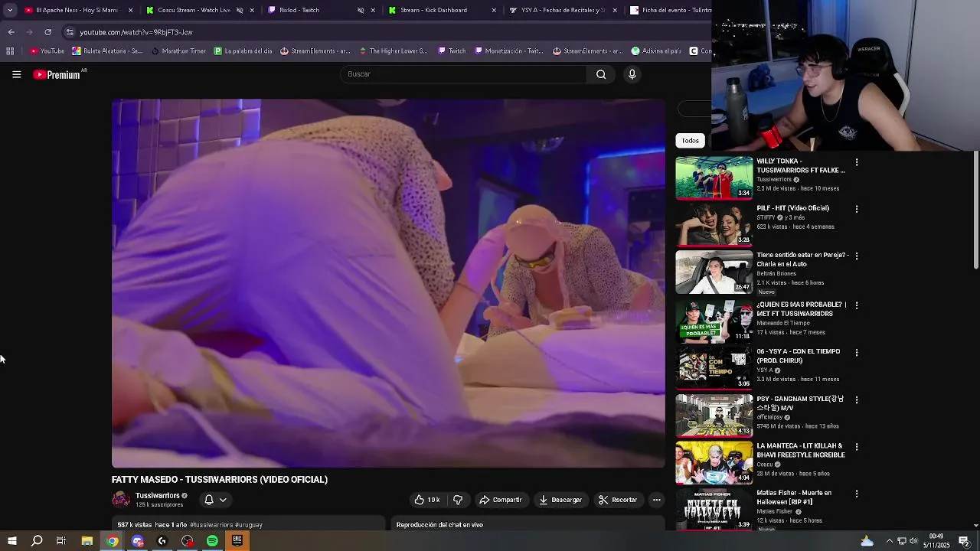
Task: Select the Todos filter chip
Action: click(x=691, y=141)
